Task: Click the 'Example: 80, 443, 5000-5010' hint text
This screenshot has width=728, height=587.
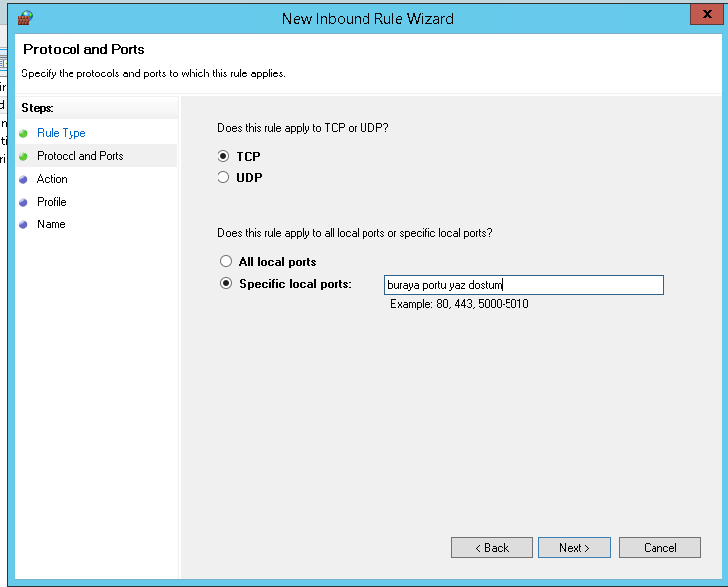Action: [x=460, y=304]
